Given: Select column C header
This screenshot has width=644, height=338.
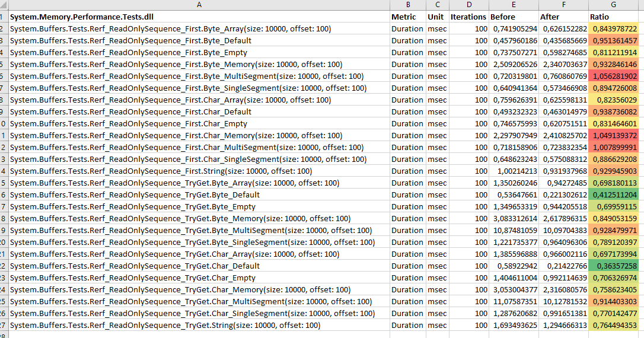Looking at the screenshot, I should pyautogui.click(x=438, y=5).
